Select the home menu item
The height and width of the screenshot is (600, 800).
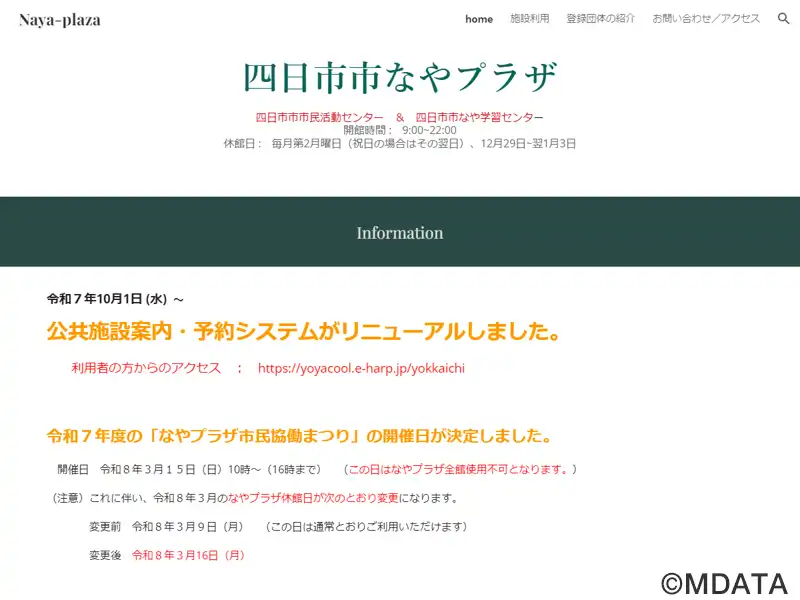[479, 19]
